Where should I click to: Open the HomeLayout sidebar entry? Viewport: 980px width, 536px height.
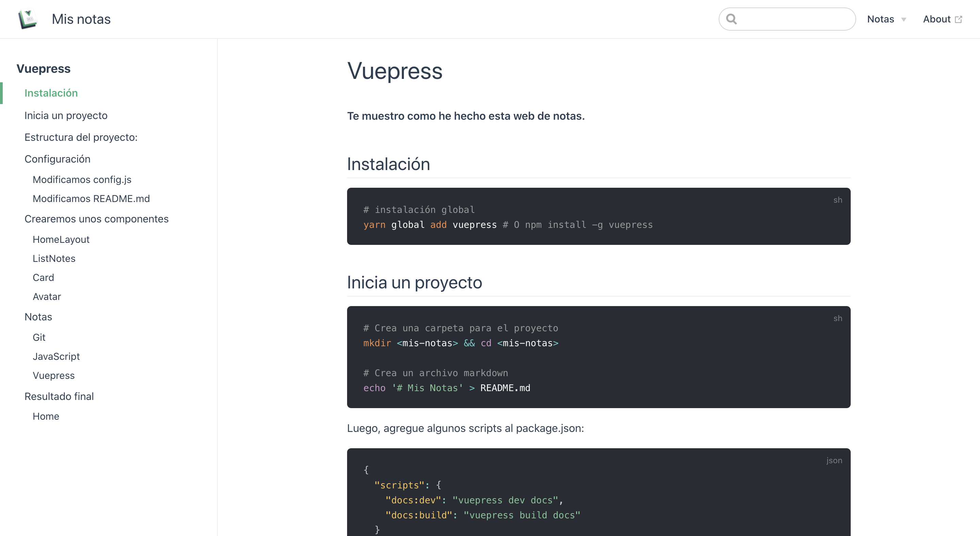(61, 239)
